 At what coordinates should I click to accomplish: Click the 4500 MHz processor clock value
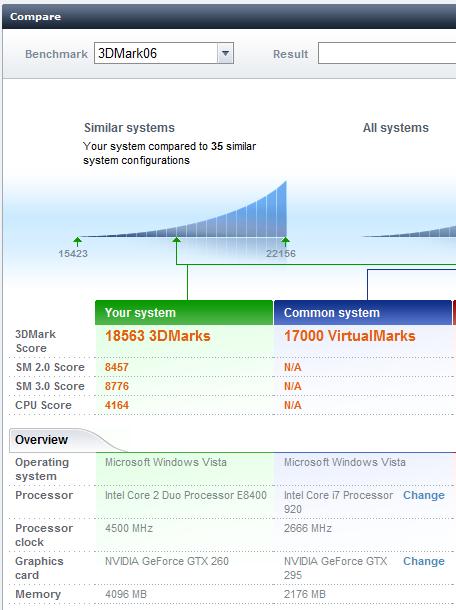click(129, 528)
